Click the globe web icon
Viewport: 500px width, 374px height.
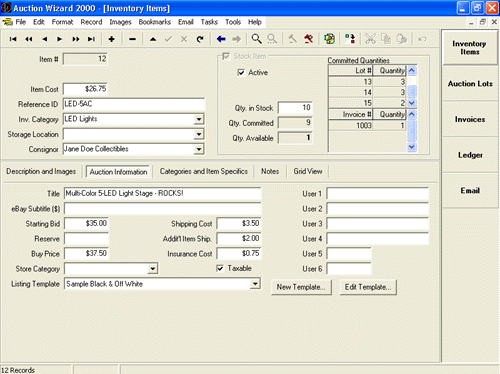click(329, 39)
